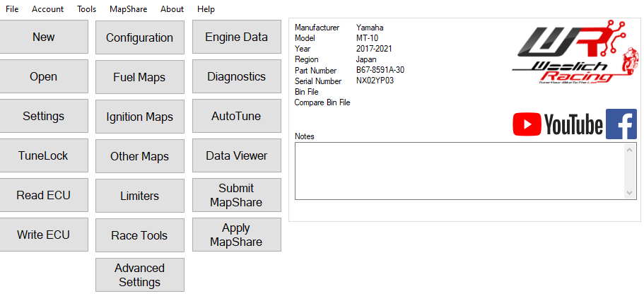Viewport: 644px width, 301px height.
Task: Open the Data Viewer
Action: (x=236, y=156)
